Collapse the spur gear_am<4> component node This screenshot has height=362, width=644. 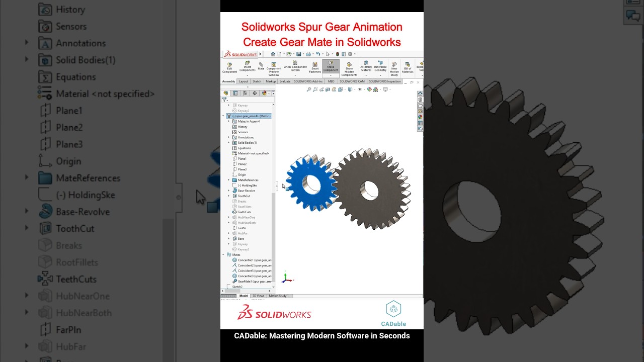click(223, 116)
